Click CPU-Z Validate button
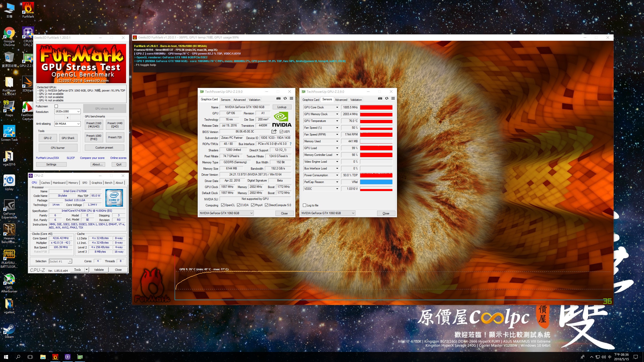644x362 pixels. pos(99,270)
